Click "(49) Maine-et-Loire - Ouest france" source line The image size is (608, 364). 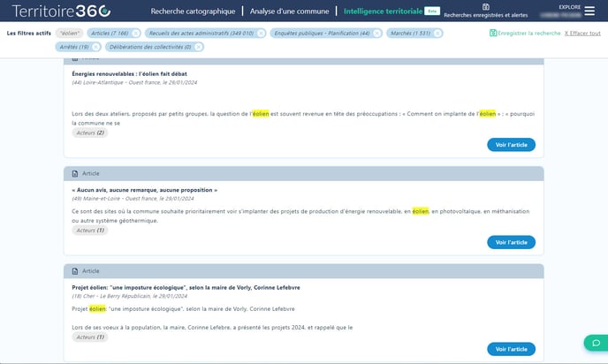(133, 199)
